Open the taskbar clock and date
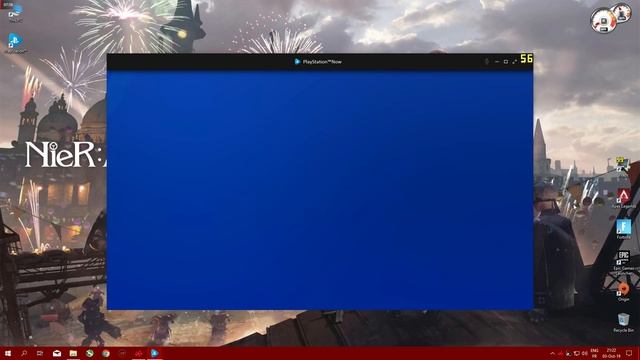640x360 pixels. click(x=611, y=353)
